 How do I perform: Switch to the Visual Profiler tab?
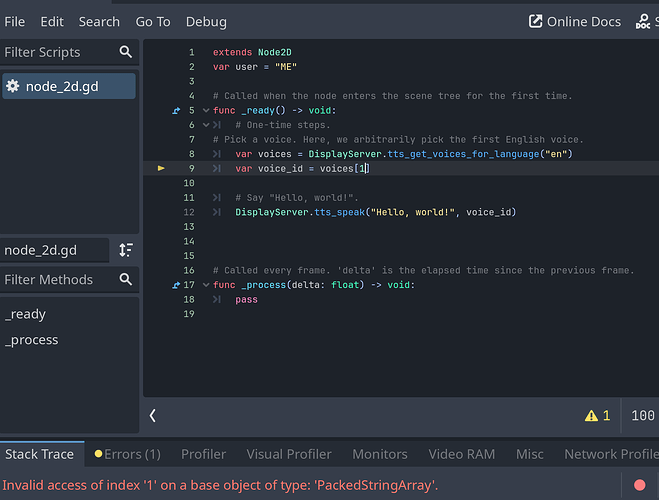tap(288, 454)
